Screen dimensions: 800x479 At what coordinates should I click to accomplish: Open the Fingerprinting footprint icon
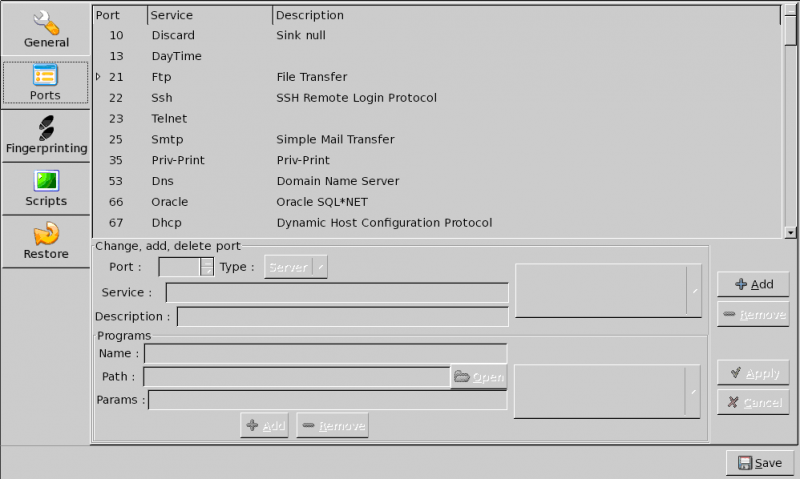[x=46, y=128]
